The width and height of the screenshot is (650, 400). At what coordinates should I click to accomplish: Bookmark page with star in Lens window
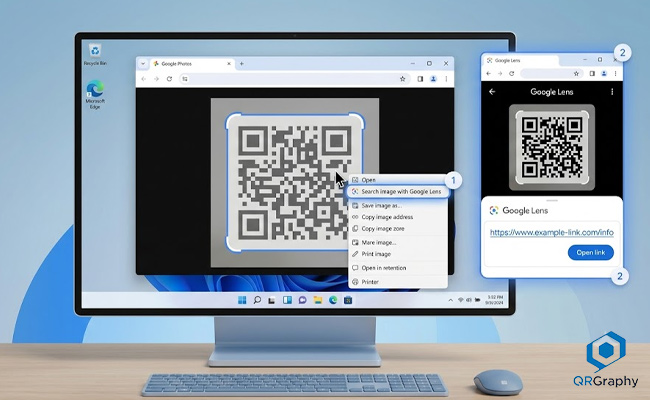[x=576, y=74]
